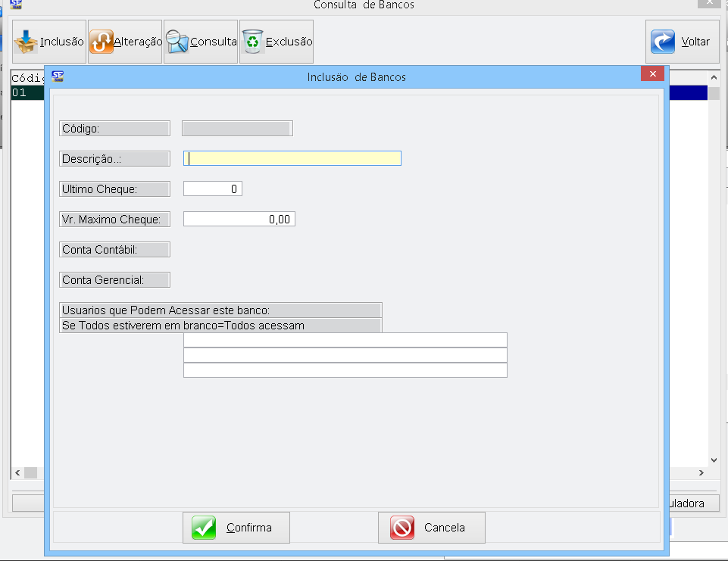The height and width of the screenshot is (561, 728).
Task: Click the second user access field
Action: click(x=345, y=355)
